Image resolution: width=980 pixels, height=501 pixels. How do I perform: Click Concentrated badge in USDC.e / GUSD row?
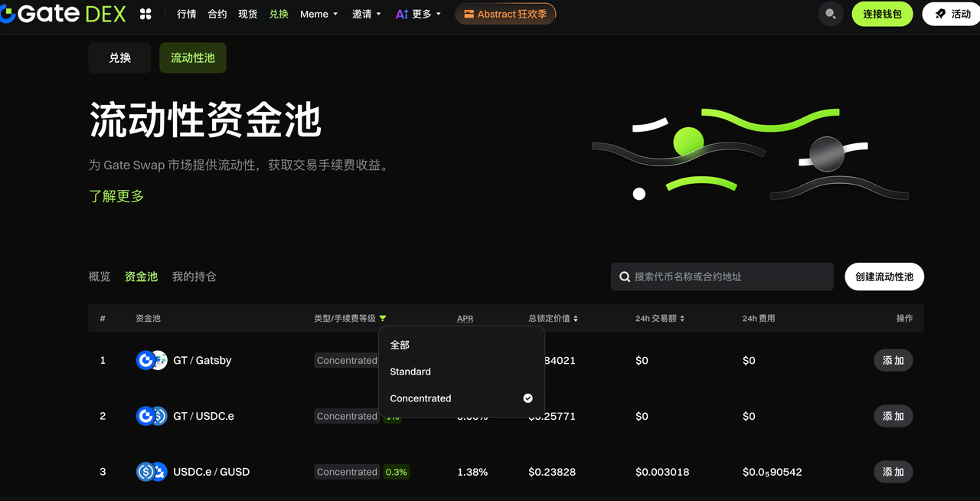pos(347,472)
